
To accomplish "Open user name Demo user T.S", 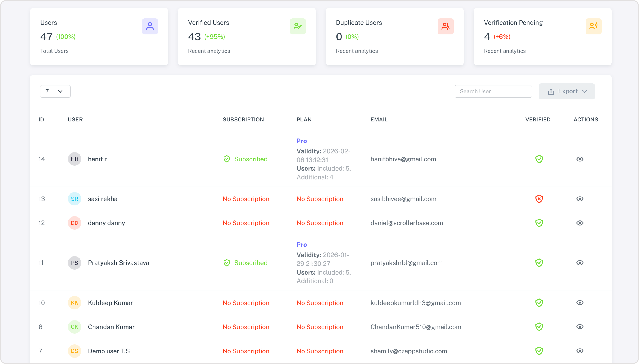I will (109, 351).
